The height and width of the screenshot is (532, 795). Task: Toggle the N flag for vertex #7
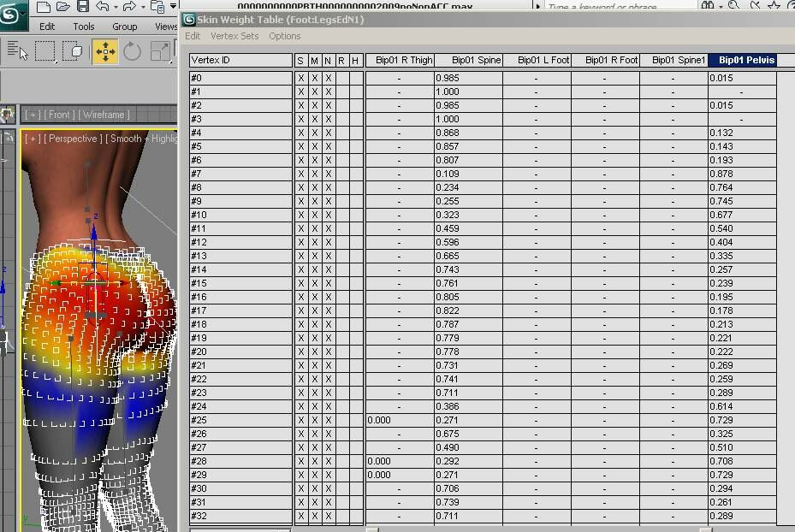(x=328, y=174)
